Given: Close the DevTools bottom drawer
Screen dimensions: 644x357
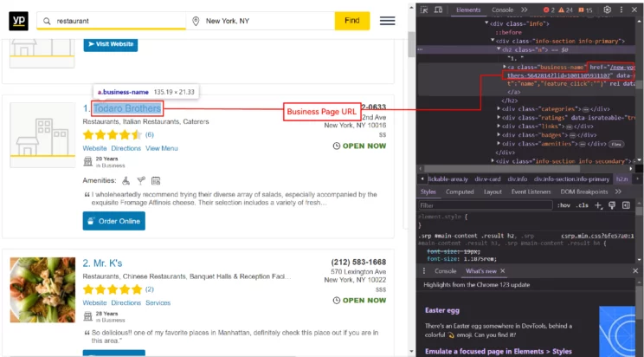Looking at the screenshot, I should (x=635, y=271).
